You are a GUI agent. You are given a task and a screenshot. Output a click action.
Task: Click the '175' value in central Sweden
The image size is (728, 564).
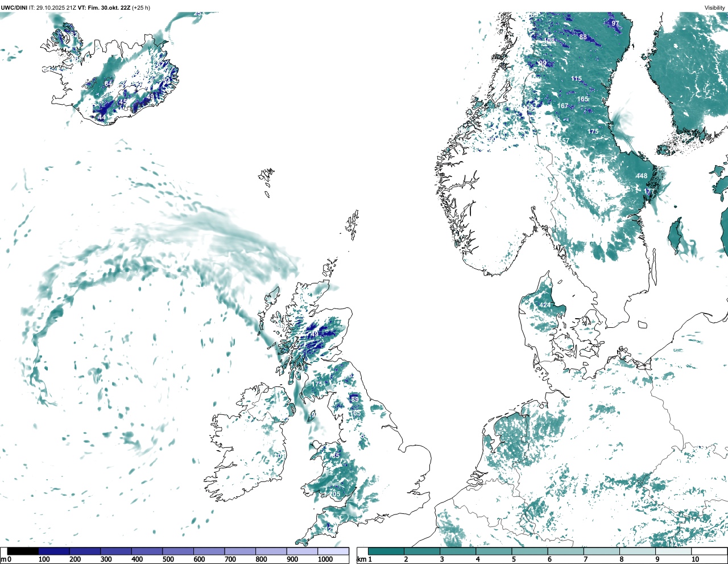pyautogui.click(x=593, y=131)
